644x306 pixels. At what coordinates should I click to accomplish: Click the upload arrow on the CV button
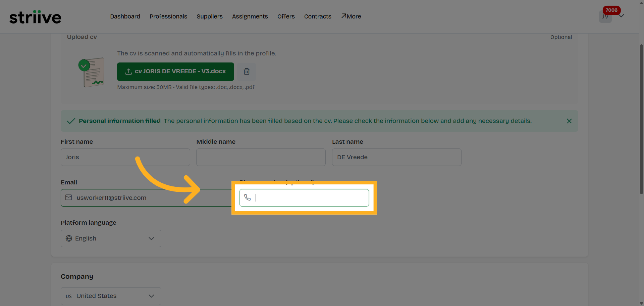click(128, 72)
